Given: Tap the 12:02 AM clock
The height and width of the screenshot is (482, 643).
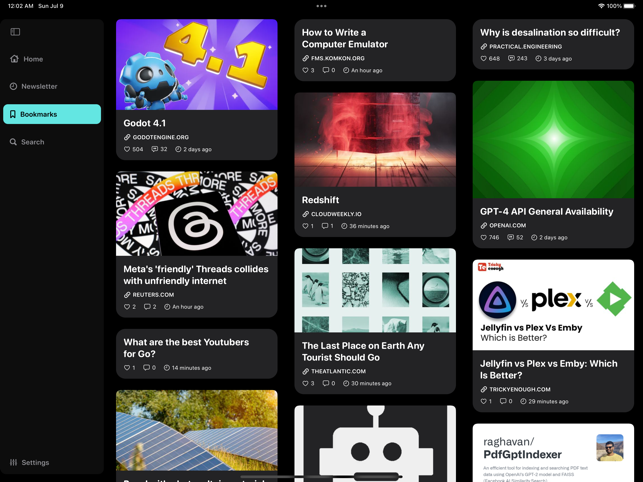Looking at the screenshot, I should click(x=20, y=6).
